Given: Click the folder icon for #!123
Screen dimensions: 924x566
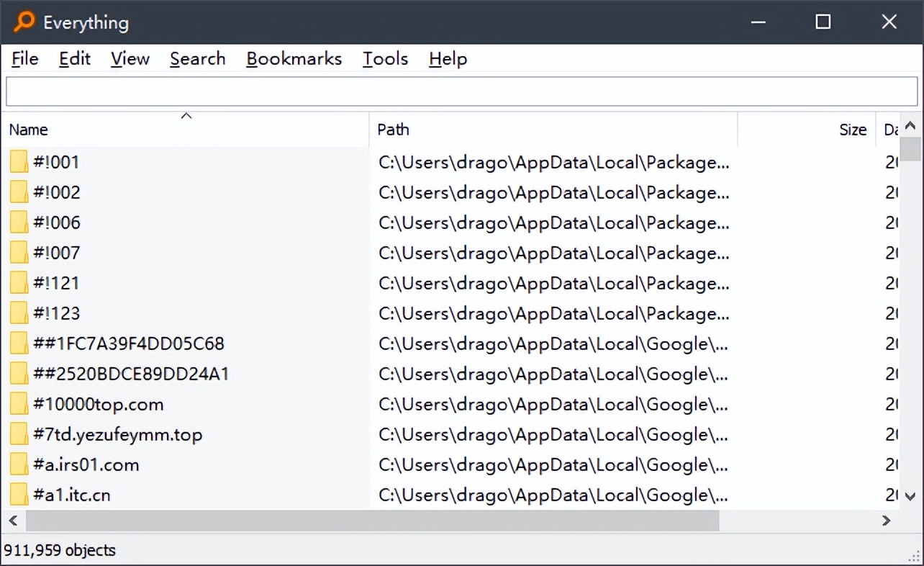Looking at the screenshot, I should click(19, 313).
